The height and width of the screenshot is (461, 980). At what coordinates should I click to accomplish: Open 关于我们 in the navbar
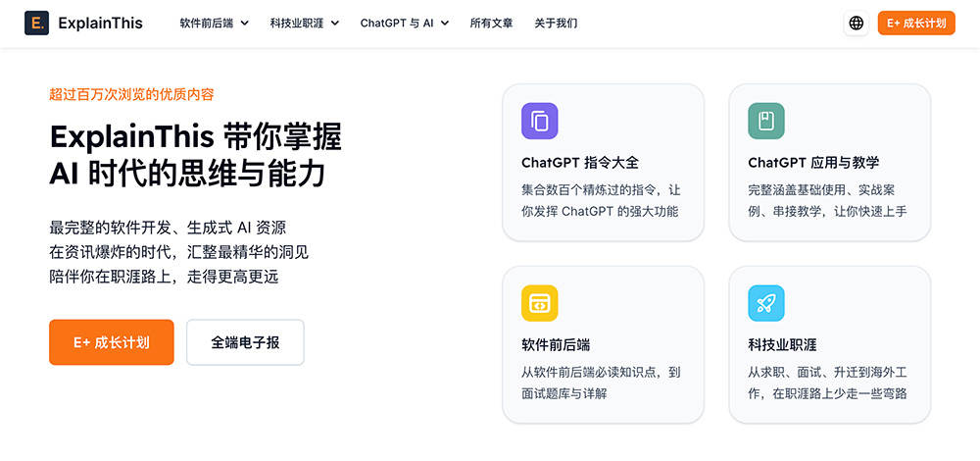pyautogui.click(x=556, y=24)
